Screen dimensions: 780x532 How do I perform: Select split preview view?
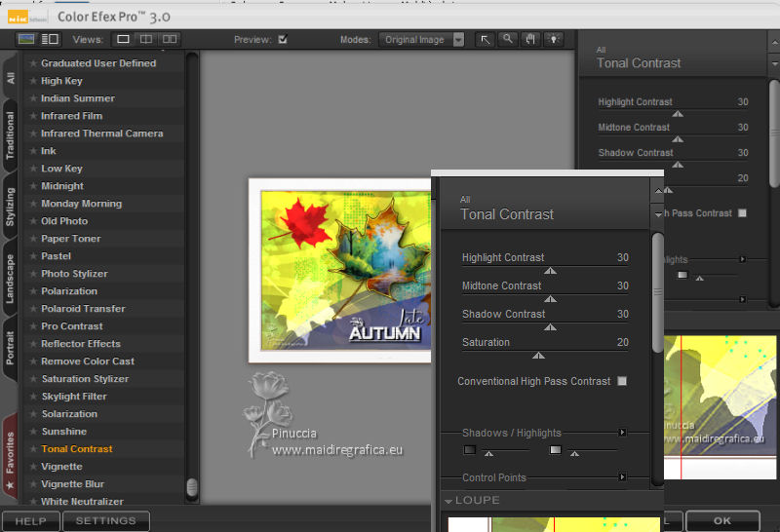pyautogui.click(x=145, y=39)
